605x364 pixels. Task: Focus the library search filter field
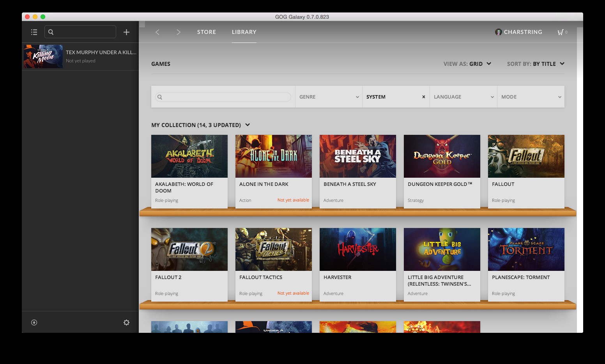click(x=223, y=97)
